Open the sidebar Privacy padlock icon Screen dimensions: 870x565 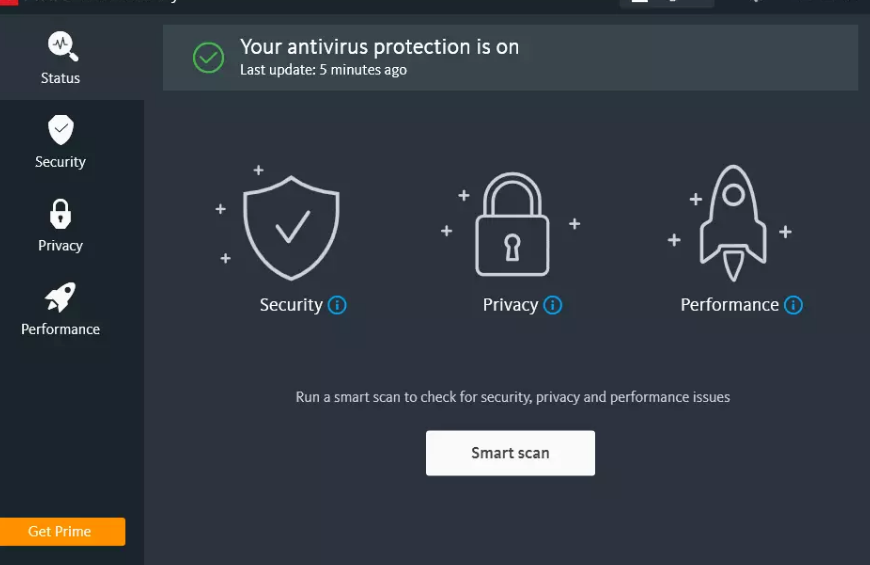pos(61,213)
